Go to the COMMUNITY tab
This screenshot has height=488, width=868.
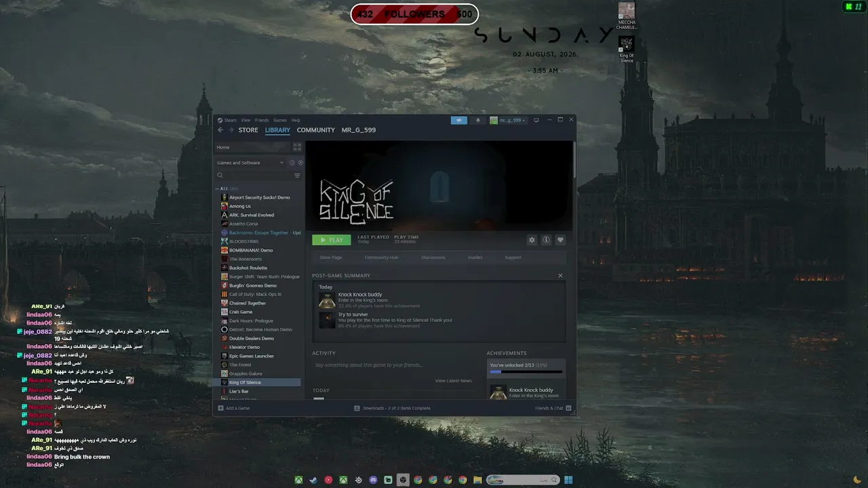click(x=316, y=130)
